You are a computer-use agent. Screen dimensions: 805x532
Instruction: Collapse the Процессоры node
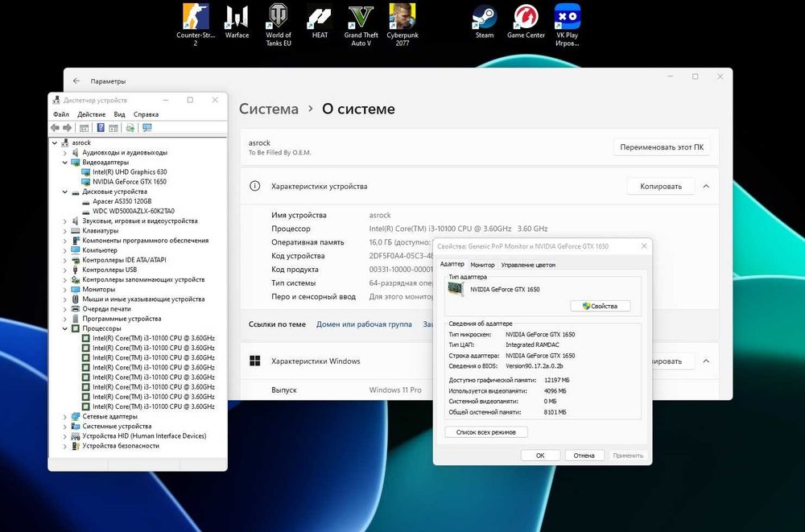[x=65, y=328]
